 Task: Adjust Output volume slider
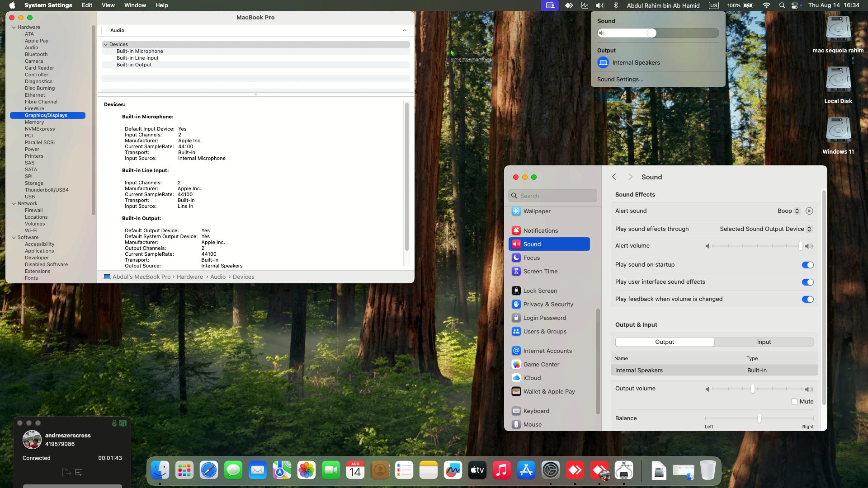click(x=758, y=389)
